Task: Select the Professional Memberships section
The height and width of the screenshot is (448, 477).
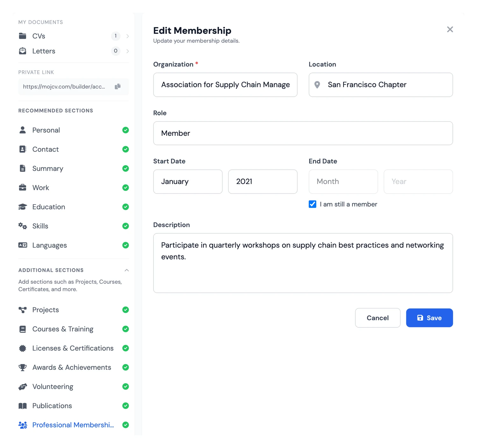Action: tap(74, 425)
